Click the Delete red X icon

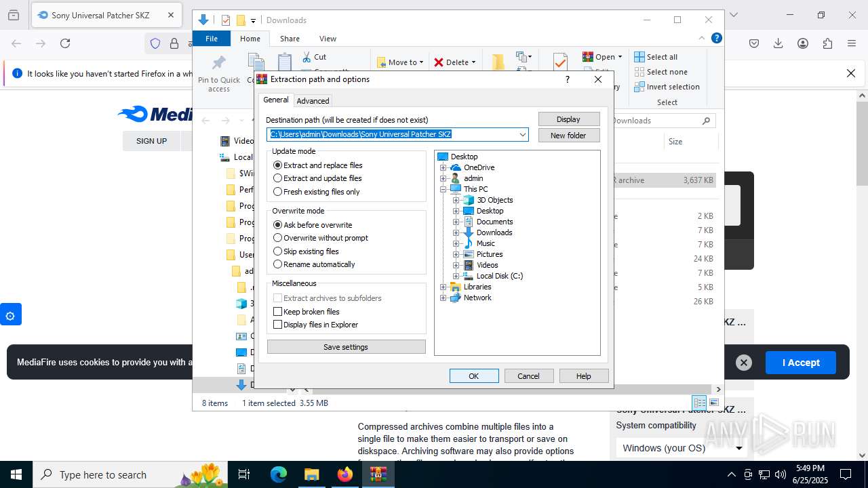pyautogui.click(x=439, y=62)
